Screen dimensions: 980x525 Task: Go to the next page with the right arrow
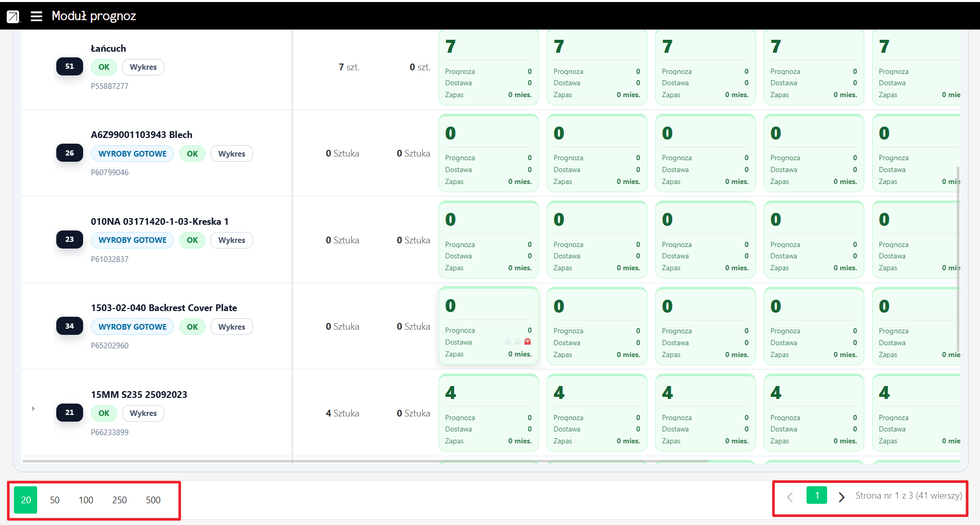(842, 497)
